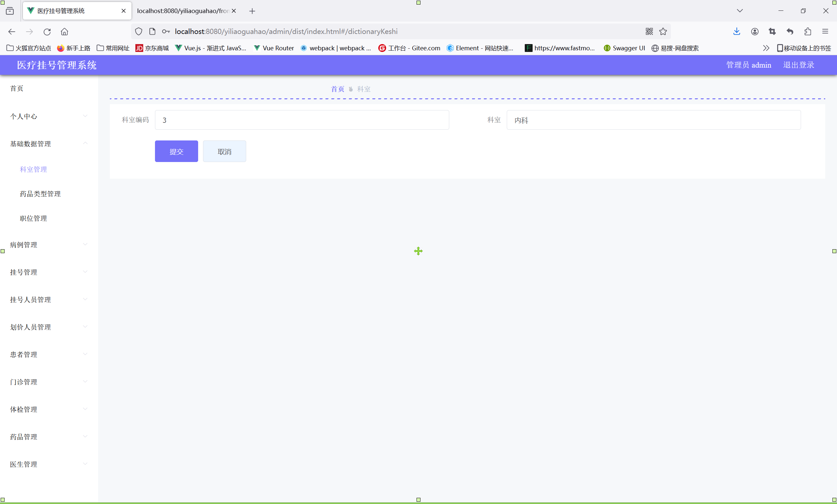Click the shield tracking protection icon
Image resolution: width=837 pixels, height=504 pixels.
138,32
